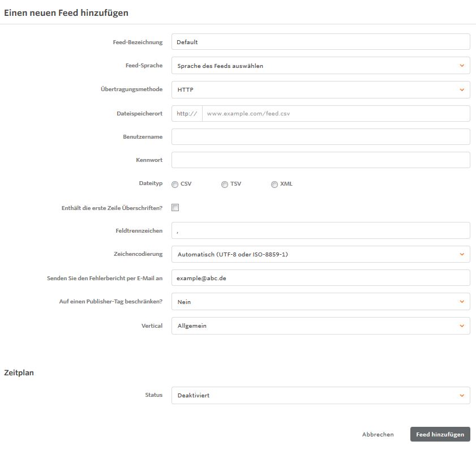The height and width of the screenshot is (454, 476).
Task: Expand the Übertragungsmethode HTTP dropdown
Action: pyautogui.click(x=321, y=89)
